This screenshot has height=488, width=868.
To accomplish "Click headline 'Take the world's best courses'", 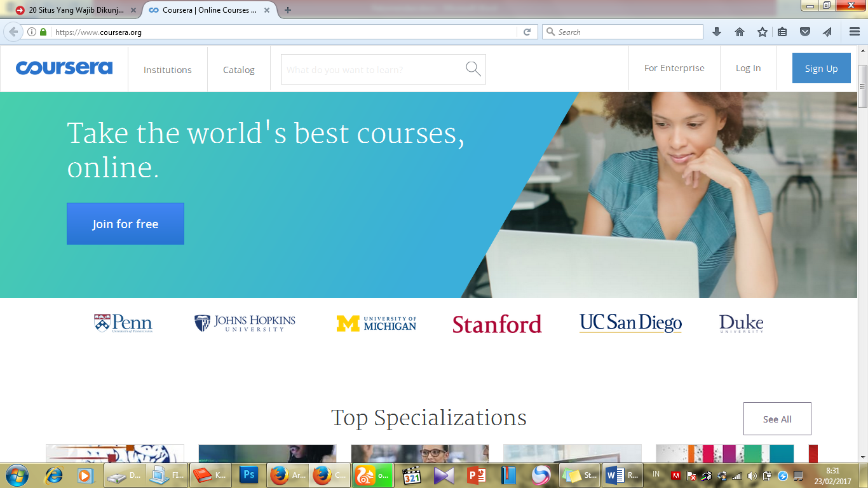I will pyautogui.click(x=266, y=150).
